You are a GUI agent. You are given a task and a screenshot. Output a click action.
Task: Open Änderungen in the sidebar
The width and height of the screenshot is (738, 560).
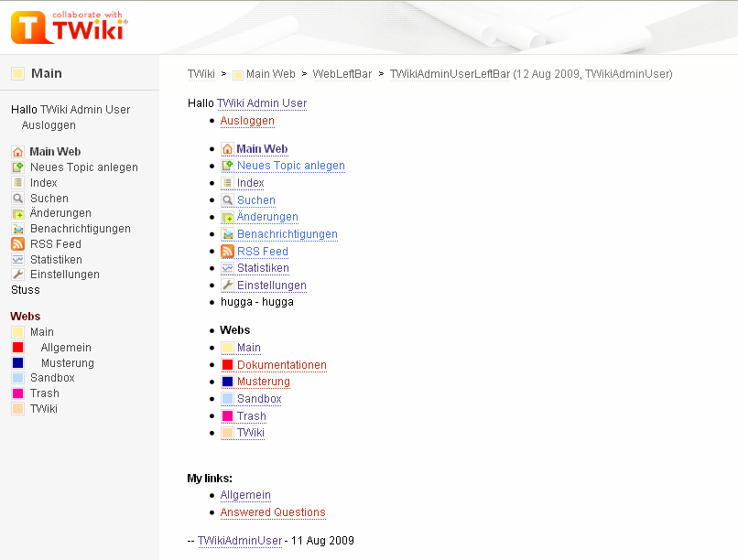click(60, 213)
